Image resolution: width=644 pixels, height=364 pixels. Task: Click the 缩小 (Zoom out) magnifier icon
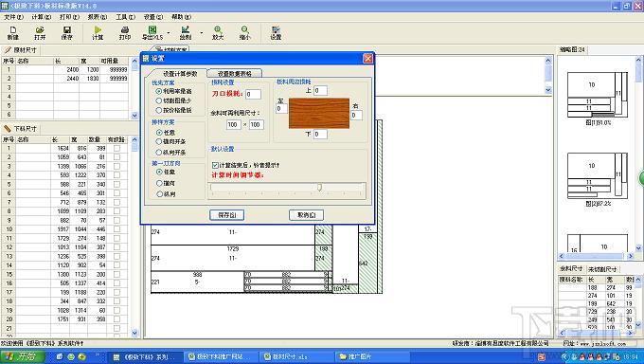pyautogui.click(x=244, y=32)
